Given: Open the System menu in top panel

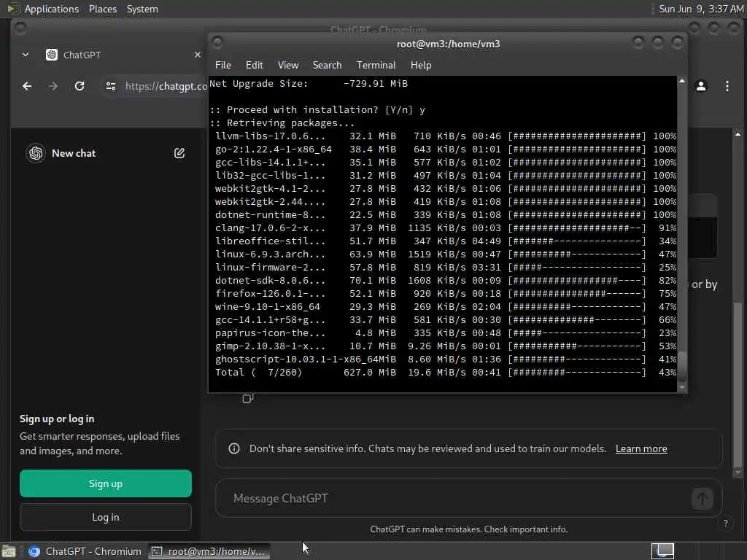Looking at the screenshot, I should coord(142,9).
